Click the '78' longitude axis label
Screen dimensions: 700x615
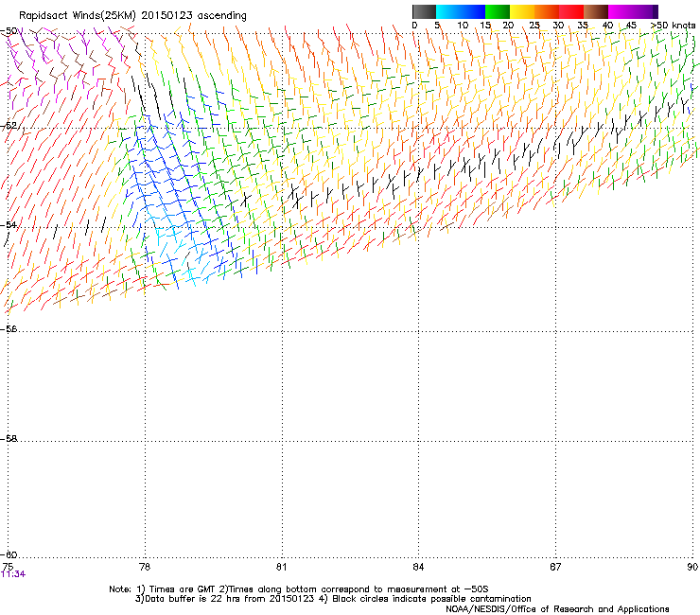pyautogui.click(x=145, y=567)
